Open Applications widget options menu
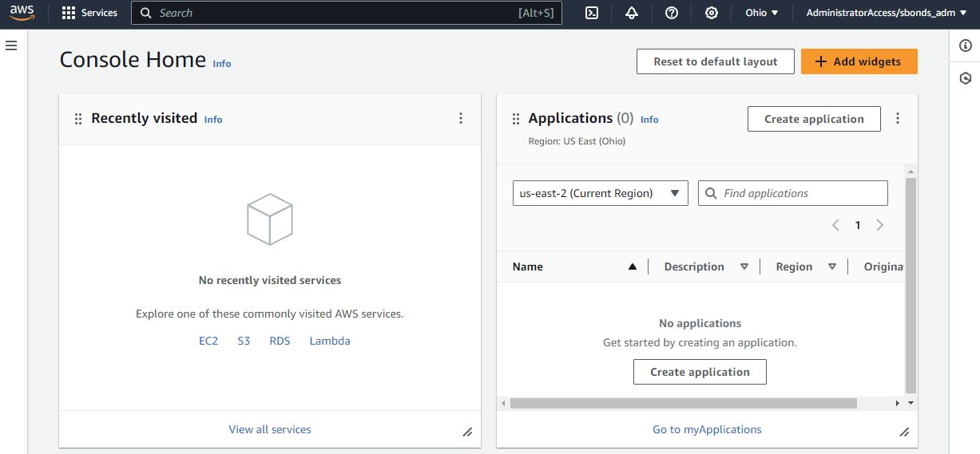Image resolution: width=980 pixels, height=454 pixels. coord(898,118)
